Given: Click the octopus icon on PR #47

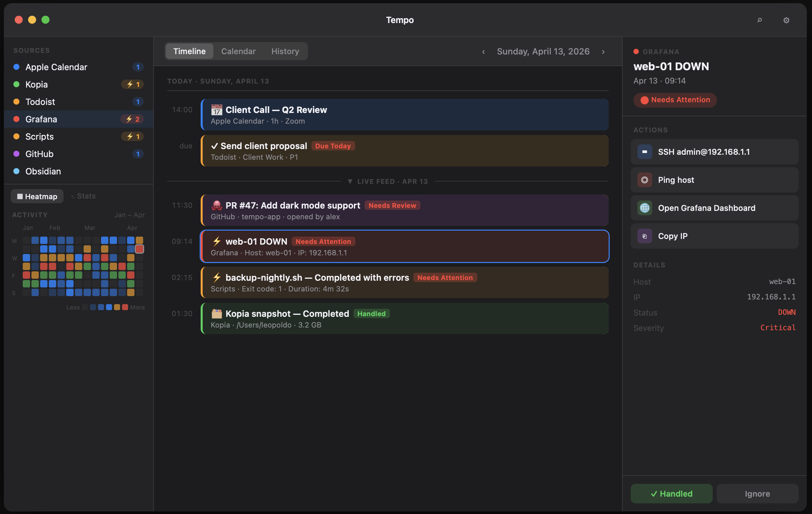Looking at the screenshot, I should click(216, 205).
